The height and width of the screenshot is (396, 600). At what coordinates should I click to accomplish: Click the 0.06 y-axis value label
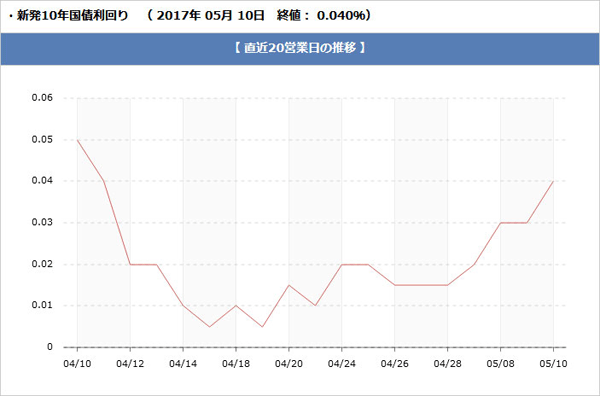click(x=42, y=98)
